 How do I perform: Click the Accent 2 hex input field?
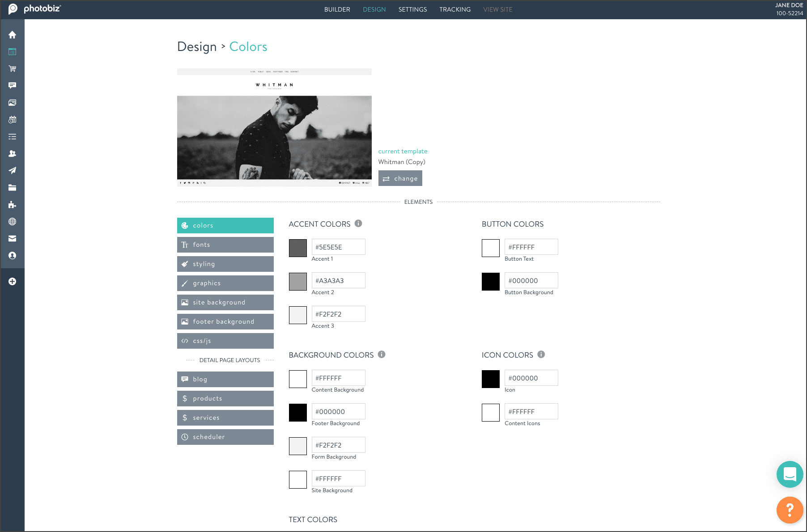338,281
